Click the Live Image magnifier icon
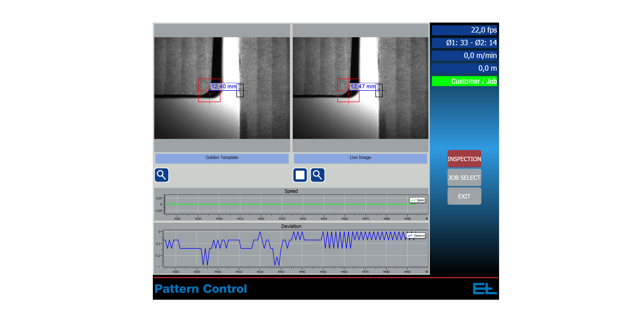 318,175
